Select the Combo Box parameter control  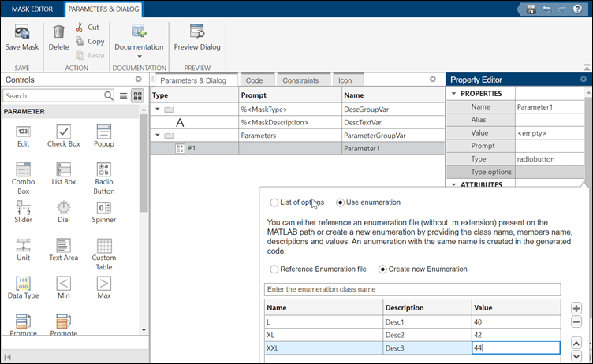tap(23, 179)
